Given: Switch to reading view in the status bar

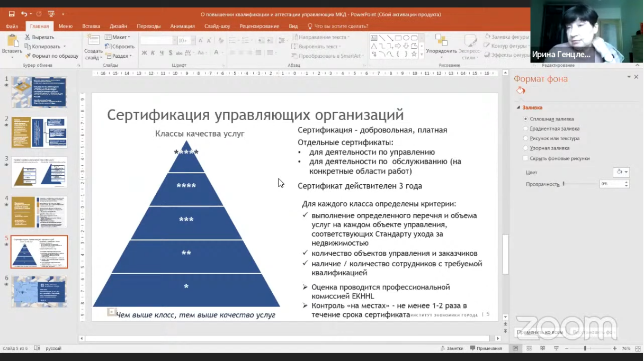Looking at the screenshot, I should (543, 348).
